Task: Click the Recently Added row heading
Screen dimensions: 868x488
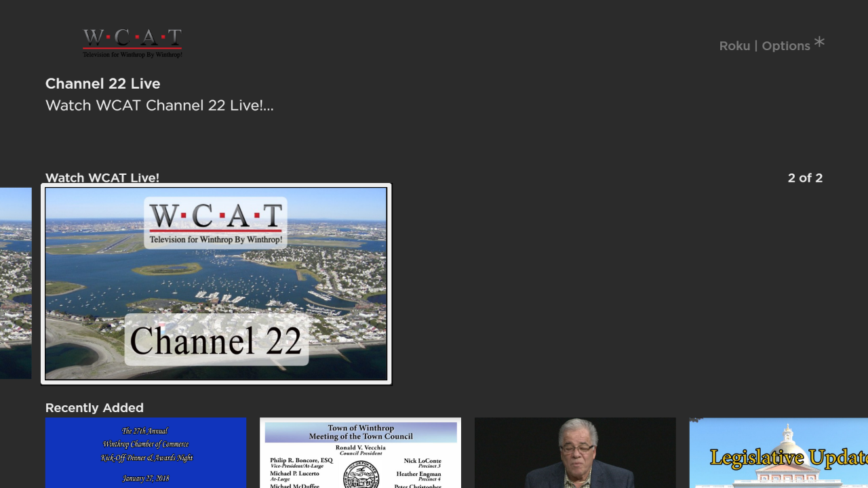Action: pos(94,407)
